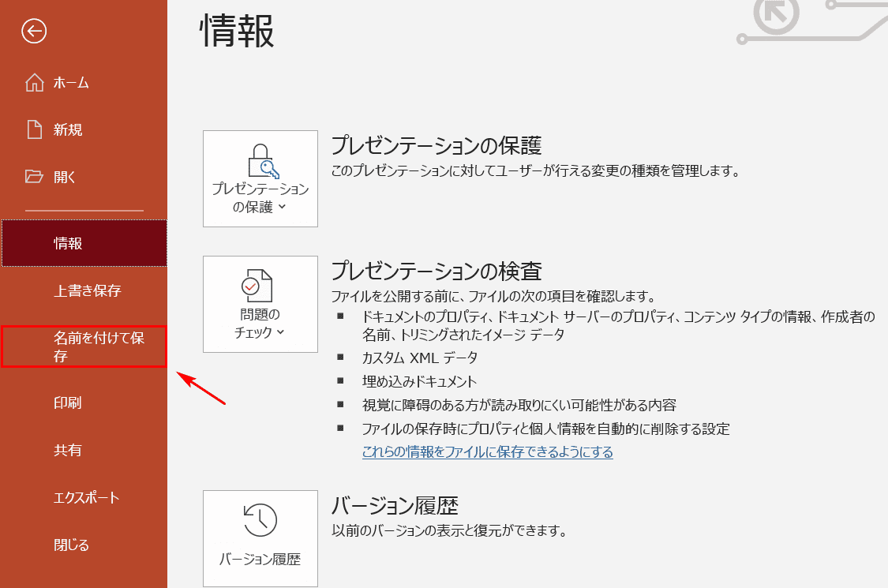This screenshot has width=888, height=588.
Task: Open the エクスポート menu item
Action: tap(84, 497)
